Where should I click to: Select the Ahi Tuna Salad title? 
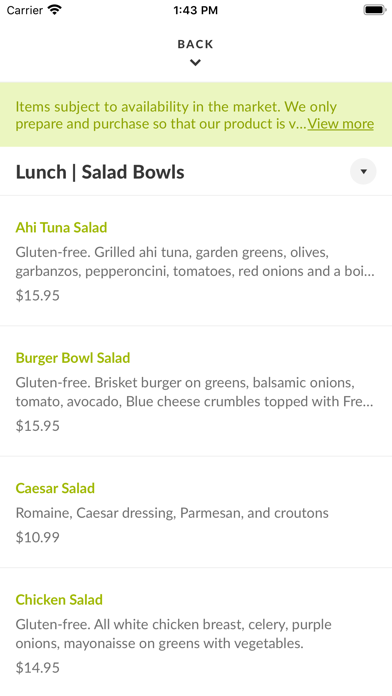(61, 227)
